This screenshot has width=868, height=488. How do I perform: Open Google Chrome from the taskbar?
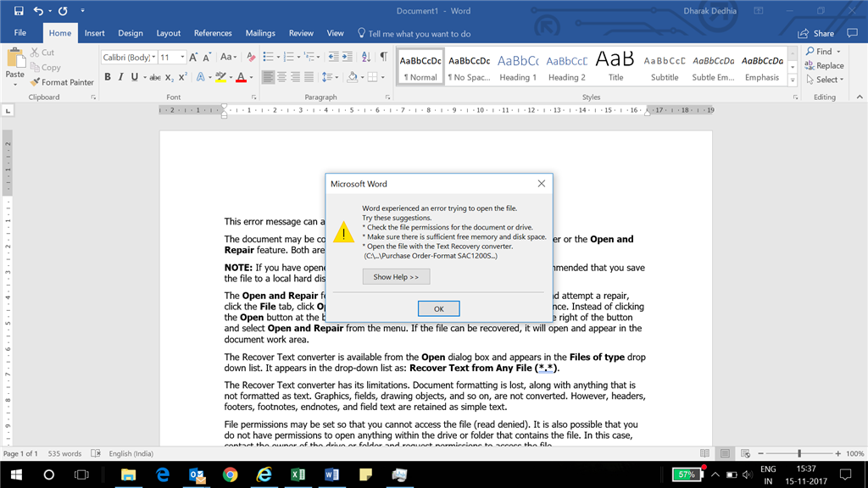coord(231,474)
